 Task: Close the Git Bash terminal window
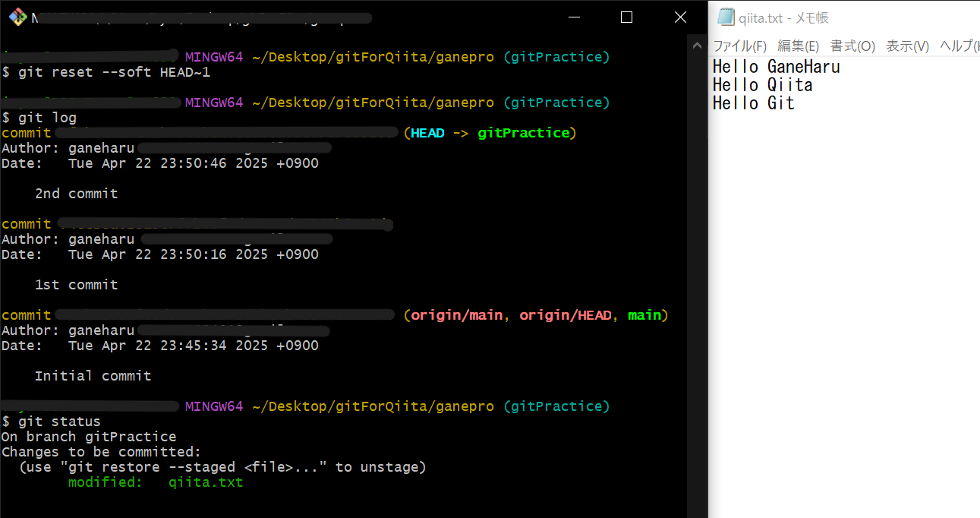pyautogui.click(x=679, y=17)
